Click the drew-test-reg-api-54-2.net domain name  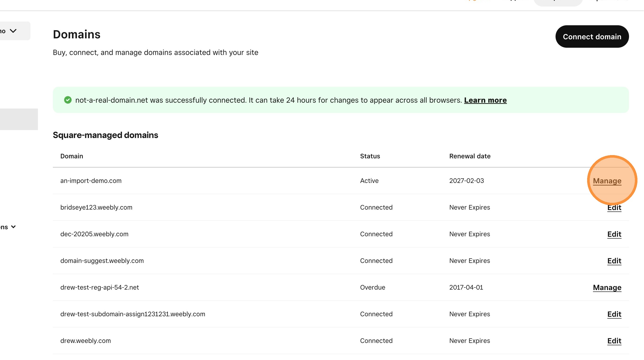[99, 287]
